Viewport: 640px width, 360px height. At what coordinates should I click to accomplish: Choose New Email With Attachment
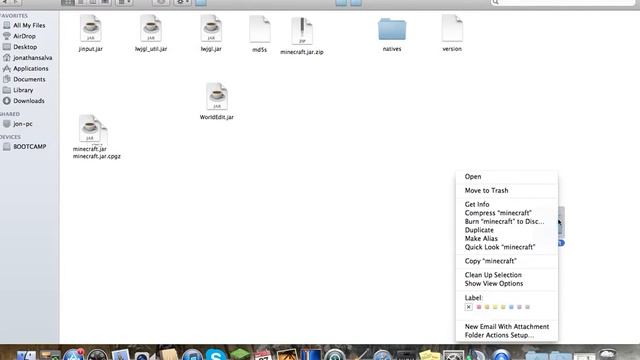(x=507, y=327)
